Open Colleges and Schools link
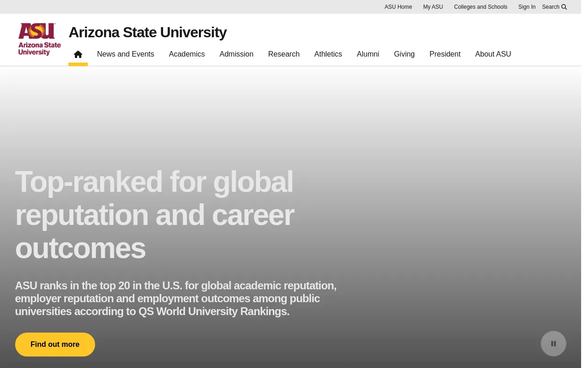This screenshot has height=368, width=588. tap(481, 7)
